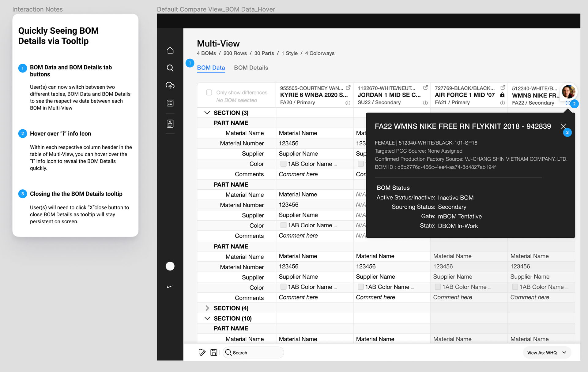Collapse SECTION (3) chevron
588x372 pixels.
pyautogui.click(x=207, y=113)
